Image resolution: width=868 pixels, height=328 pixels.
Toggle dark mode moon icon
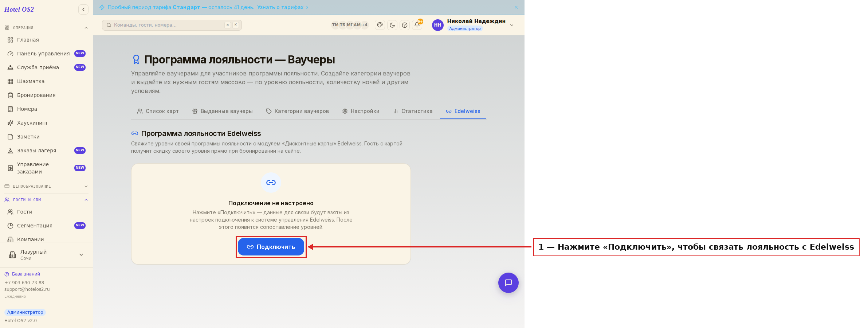[392, 25]
